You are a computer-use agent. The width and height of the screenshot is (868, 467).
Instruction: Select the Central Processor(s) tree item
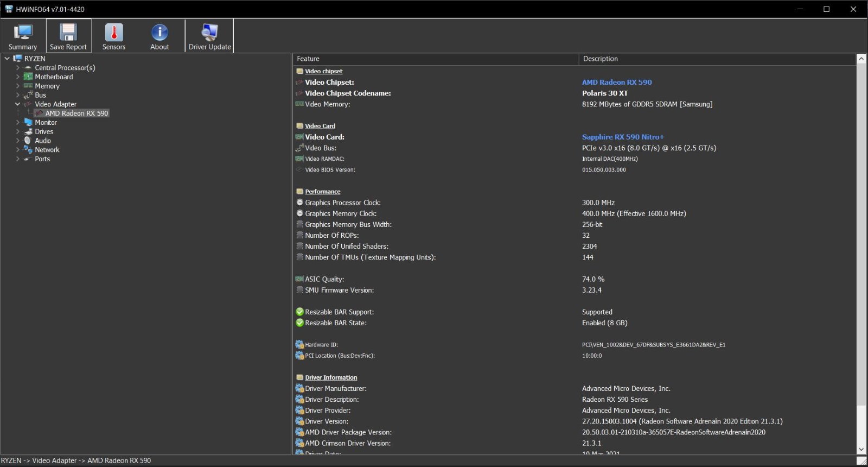(x=65, y=67)
